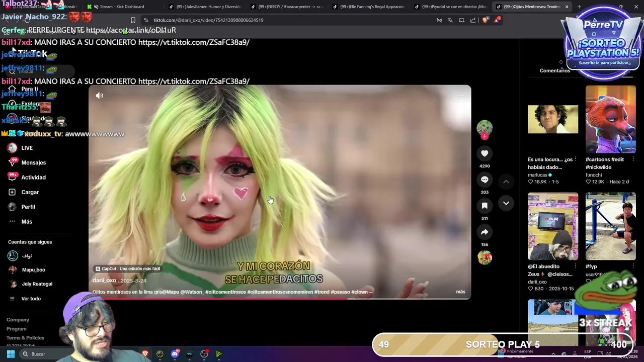The image size is (644, 362).
Task: Open the Terms & Policies footer link
Action: [25, 338]
